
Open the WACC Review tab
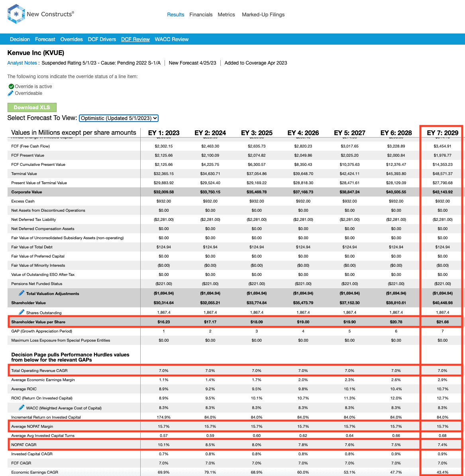[x=171, y=39]
